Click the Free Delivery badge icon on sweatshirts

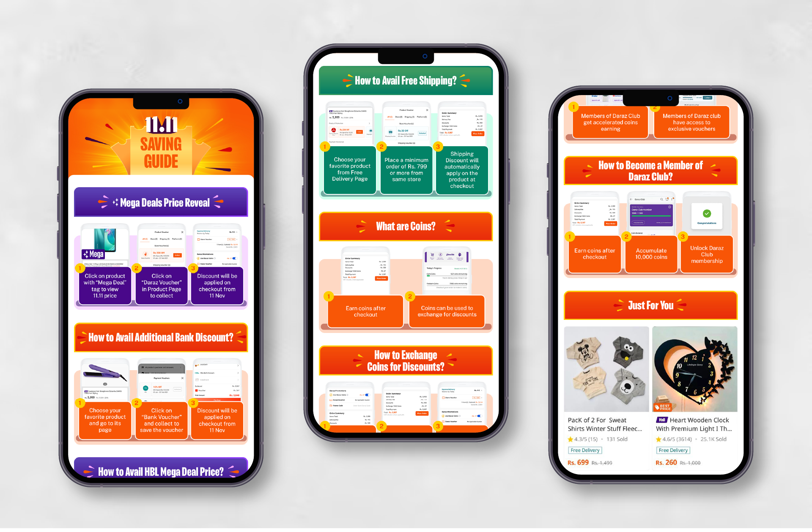pos(585,450)
